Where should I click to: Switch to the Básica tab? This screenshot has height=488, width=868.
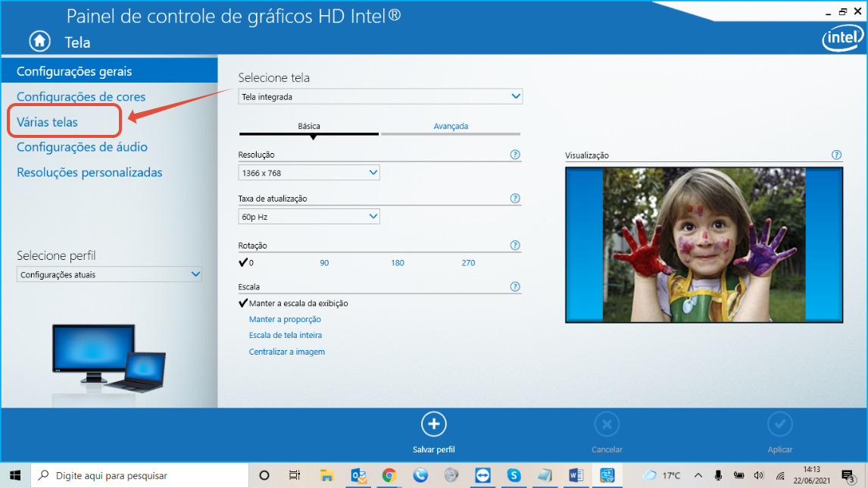(x=309, y=127)
